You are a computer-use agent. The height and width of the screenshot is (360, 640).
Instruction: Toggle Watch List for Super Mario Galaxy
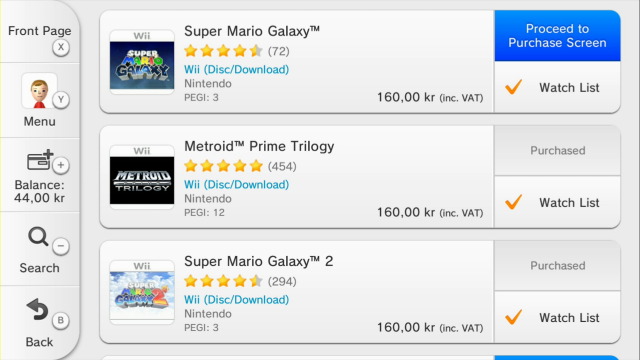click(557, 87)
